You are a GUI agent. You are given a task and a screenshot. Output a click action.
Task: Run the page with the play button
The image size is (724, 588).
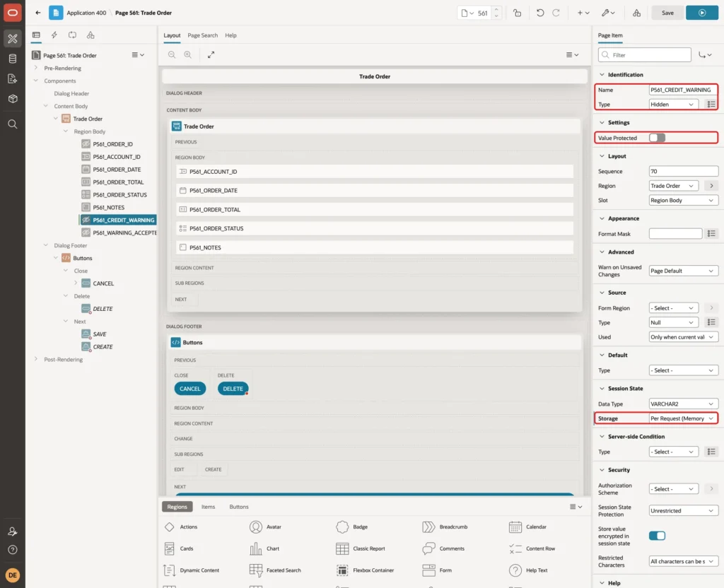pos(702,13)
